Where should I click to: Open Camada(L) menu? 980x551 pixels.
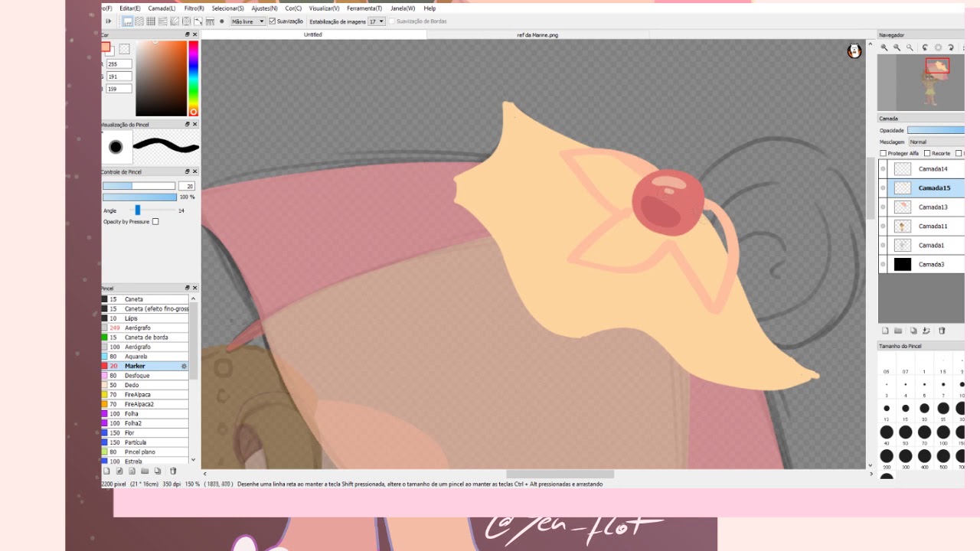click(162, 8)
